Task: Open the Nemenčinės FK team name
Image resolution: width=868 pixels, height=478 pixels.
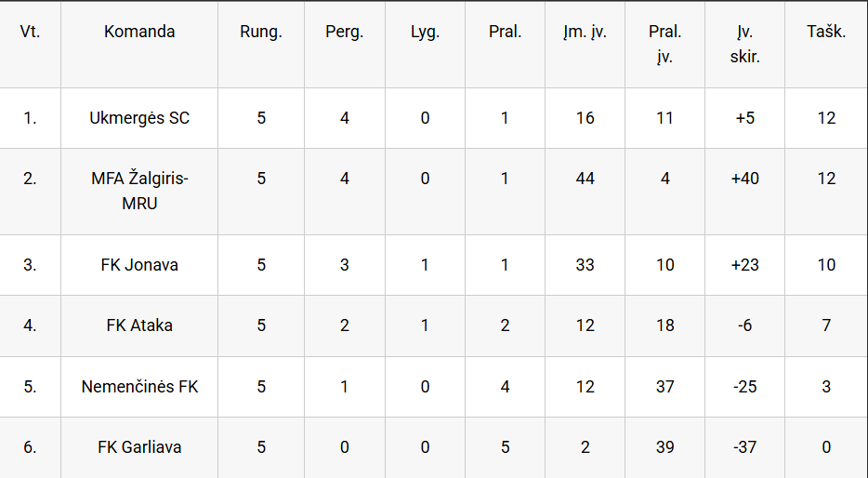Action: (x=139, y=386)
